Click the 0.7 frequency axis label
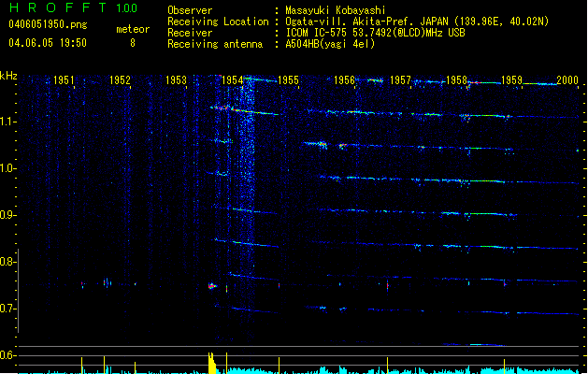 coord(8,309)
